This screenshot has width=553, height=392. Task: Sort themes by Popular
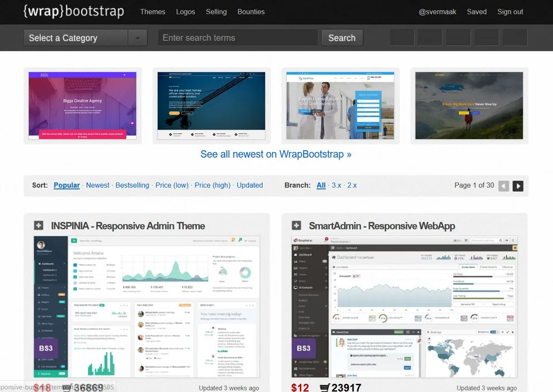point(67,185)
